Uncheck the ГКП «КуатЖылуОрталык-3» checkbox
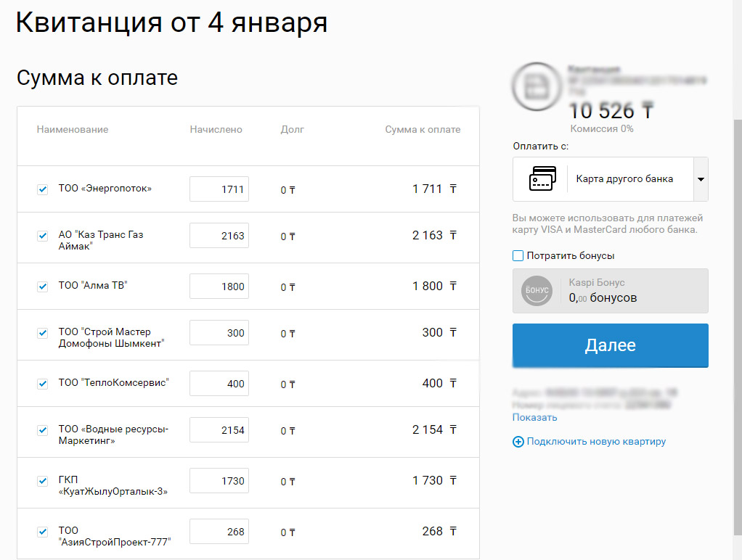This screenshot has width=742, height=560. point(43,481)
